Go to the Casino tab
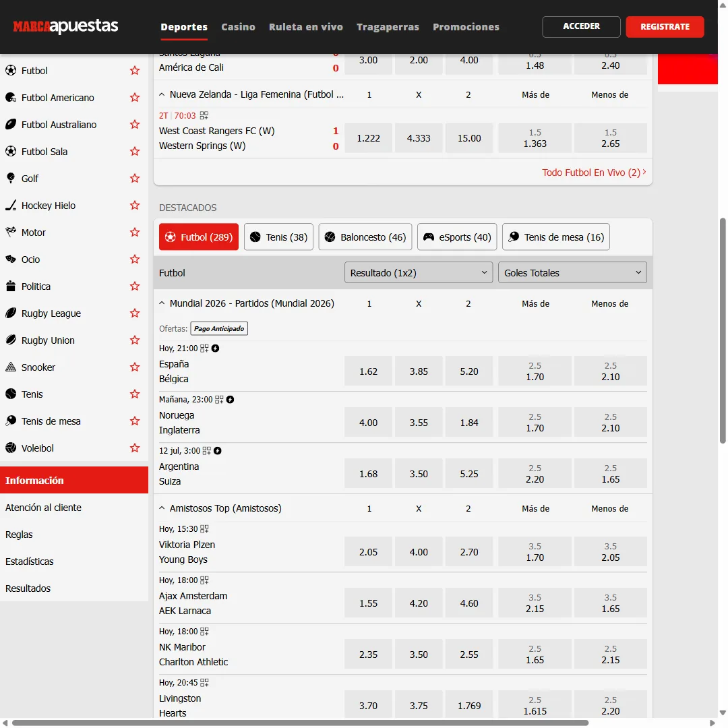 coord(238,27)
